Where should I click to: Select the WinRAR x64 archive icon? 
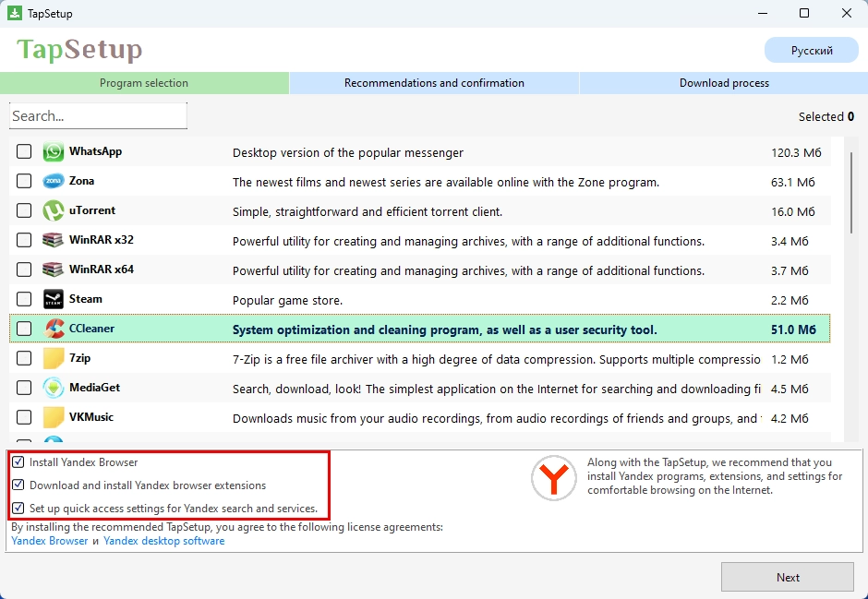53,270
